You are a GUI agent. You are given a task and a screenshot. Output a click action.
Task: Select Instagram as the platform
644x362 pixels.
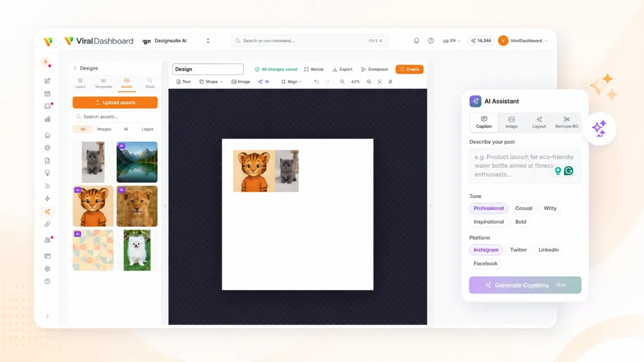[x=486, y=250]
